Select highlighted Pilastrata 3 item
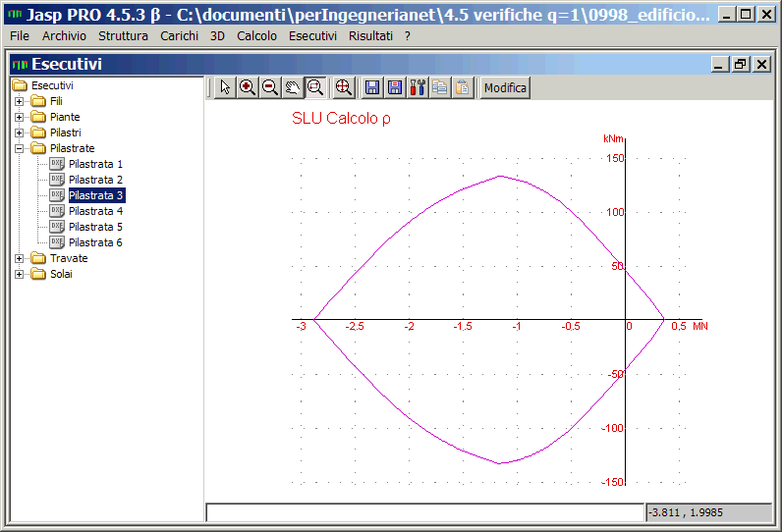Image resolution: width=782 pixels, height=532 pixels. tap(95, 195)
